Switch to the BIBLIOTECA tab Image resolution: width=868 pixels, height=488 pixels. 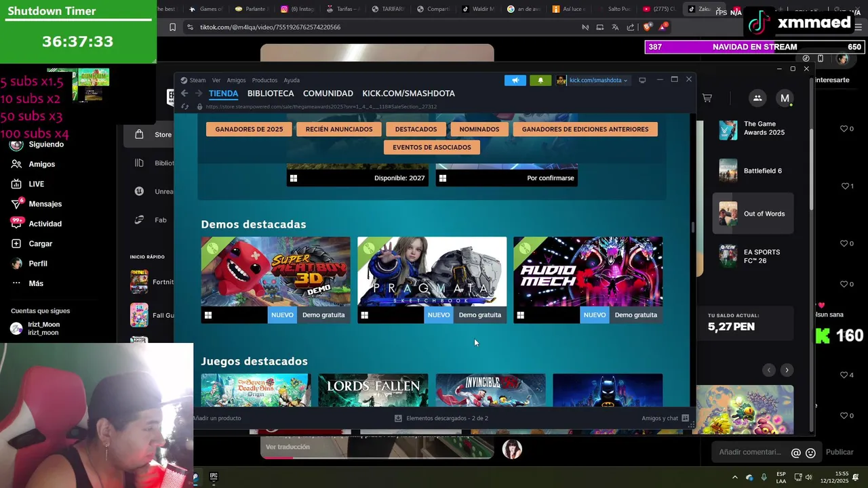click(x=271, y=94)
